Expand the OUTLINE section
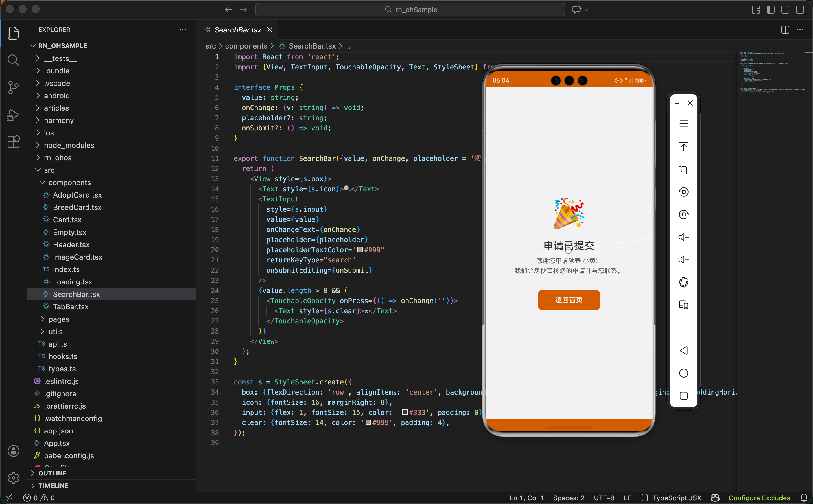The height and width of the screenshot is (504, 813). (x=52, y=473)
